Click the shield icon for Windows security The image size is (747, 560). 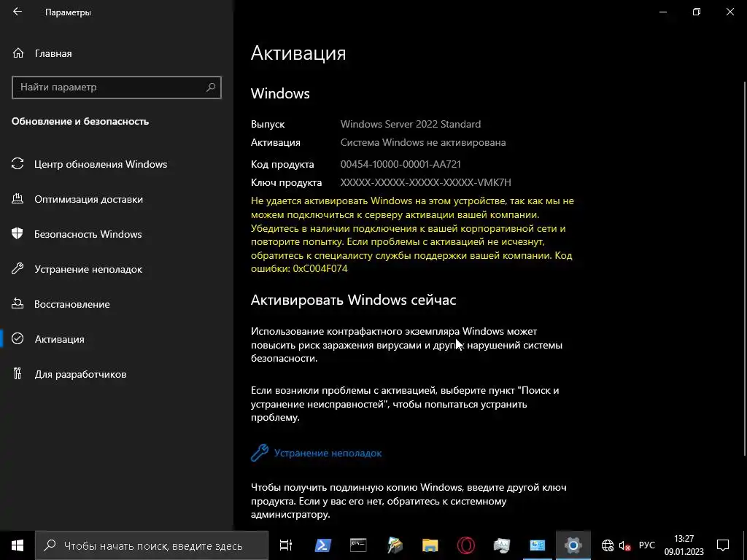pyautogui.click(x=18, y=234)
